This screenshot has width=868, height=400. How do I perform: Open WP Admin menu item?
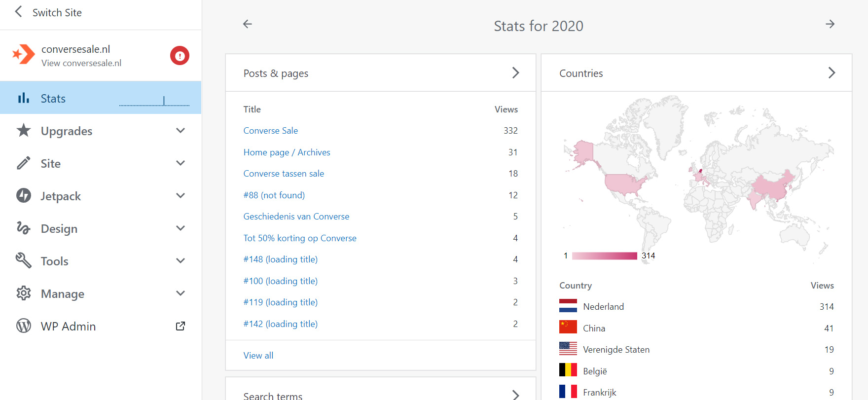coord(101,326)
